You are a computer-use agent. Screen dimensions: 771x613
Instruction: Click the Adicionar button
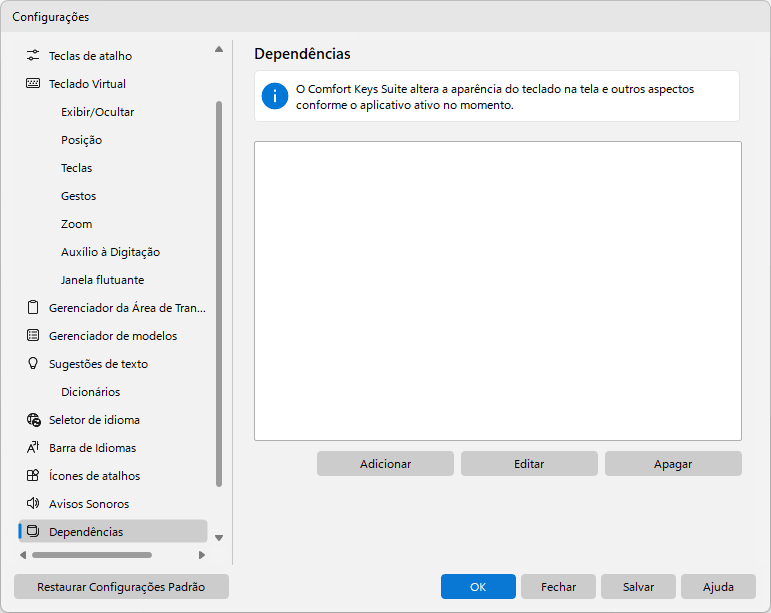(x=385, y=464)
